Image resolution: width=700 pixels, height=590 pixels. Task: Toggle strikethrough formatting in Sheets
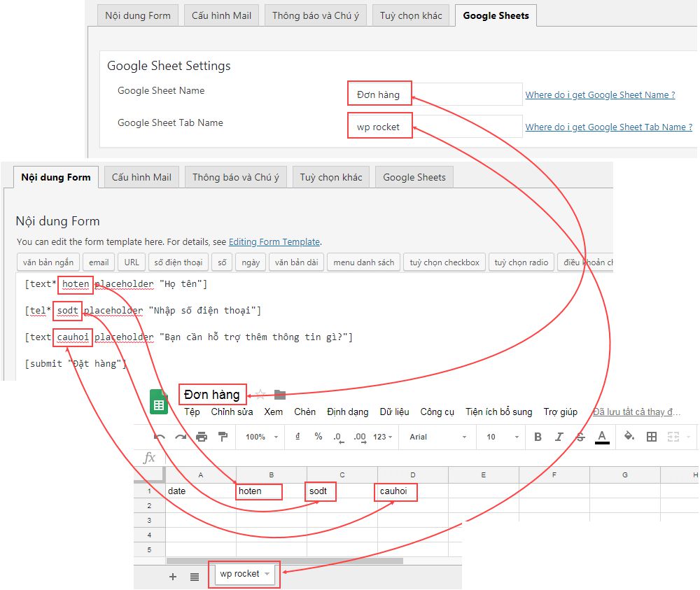(x=580, y=437)
